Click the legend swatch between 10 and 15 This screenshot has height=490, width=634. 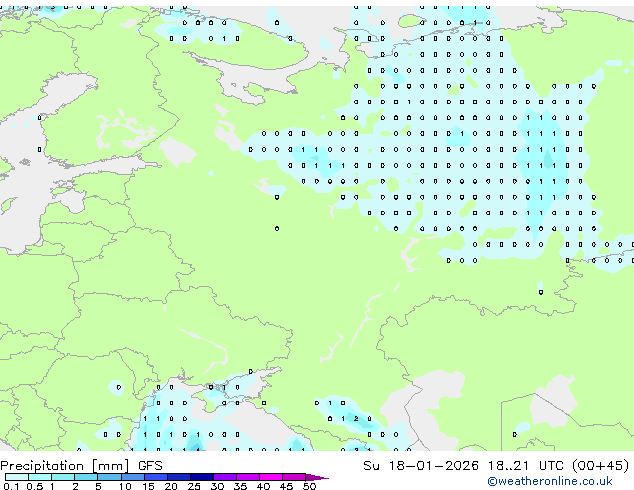click(x=133, y=477)
